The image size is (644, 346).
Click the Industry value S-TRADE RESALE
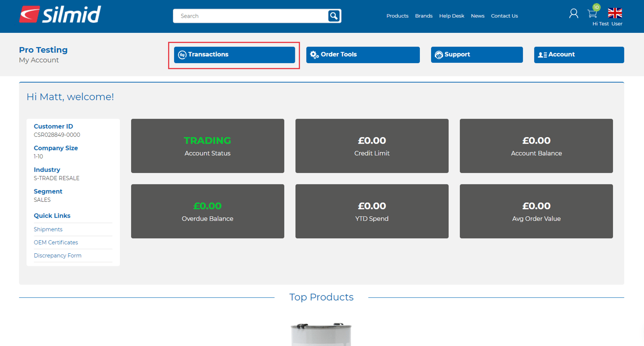point(57,178)
